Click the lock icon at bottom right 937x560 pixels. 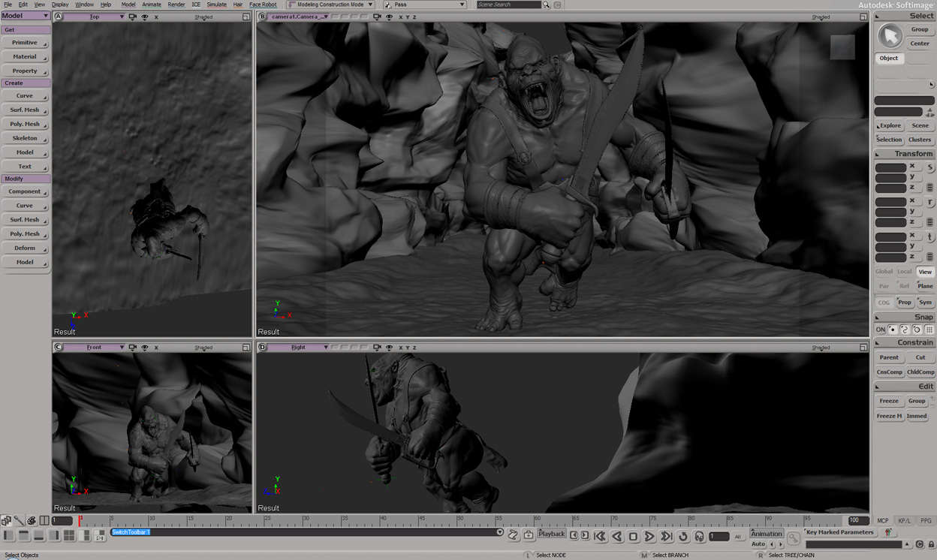(930, 544)
